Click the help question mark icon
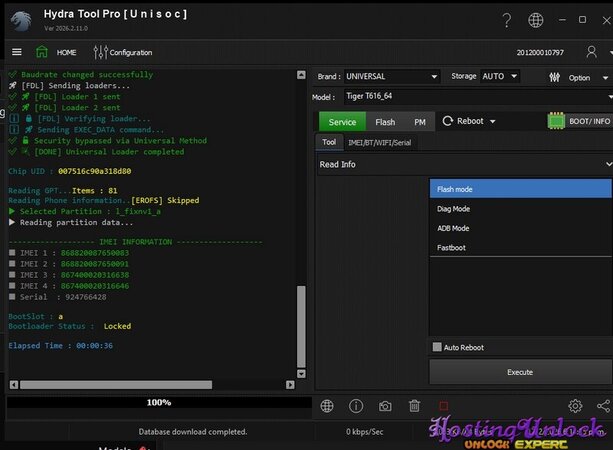Image resolution: width=613 pixels, height=450 pixels. (507, 20)
